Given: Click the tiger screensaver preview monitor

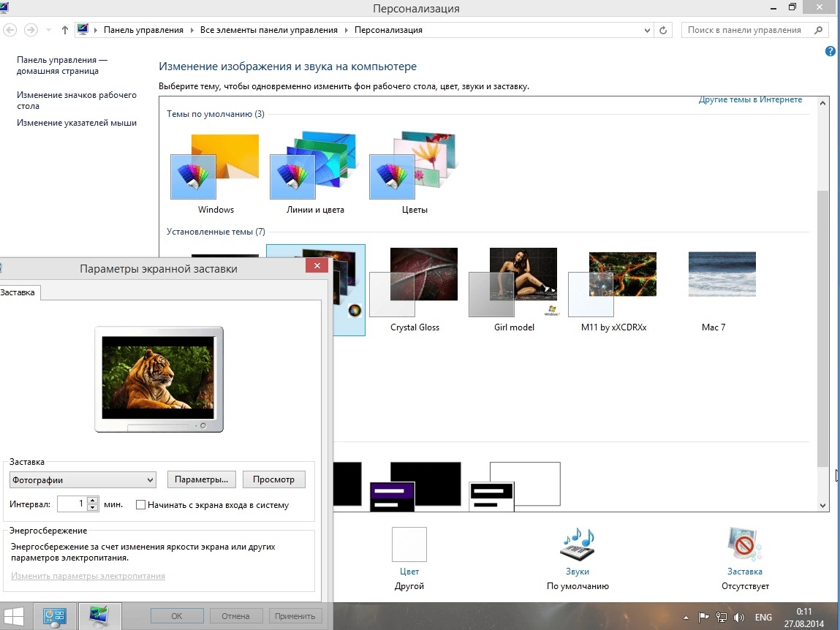Looking at the screenshot, I should click(x=159, y=379).
